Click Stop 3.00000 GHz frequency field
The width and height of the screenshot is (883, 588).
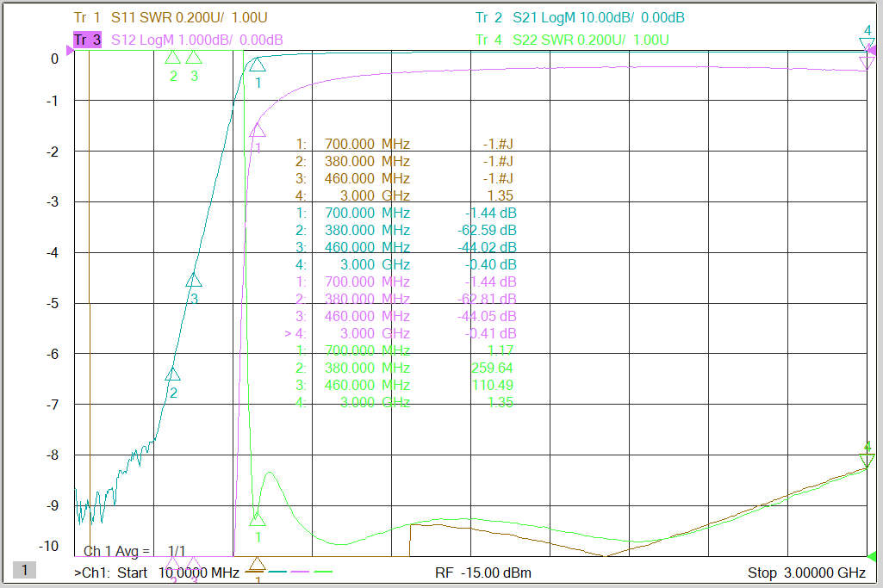806,573
